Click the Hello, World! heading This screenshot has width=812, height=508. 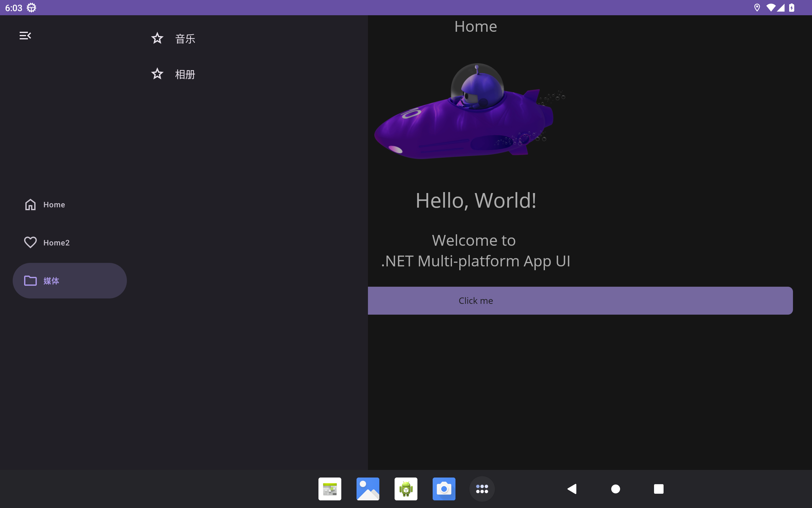pos(476,201)
